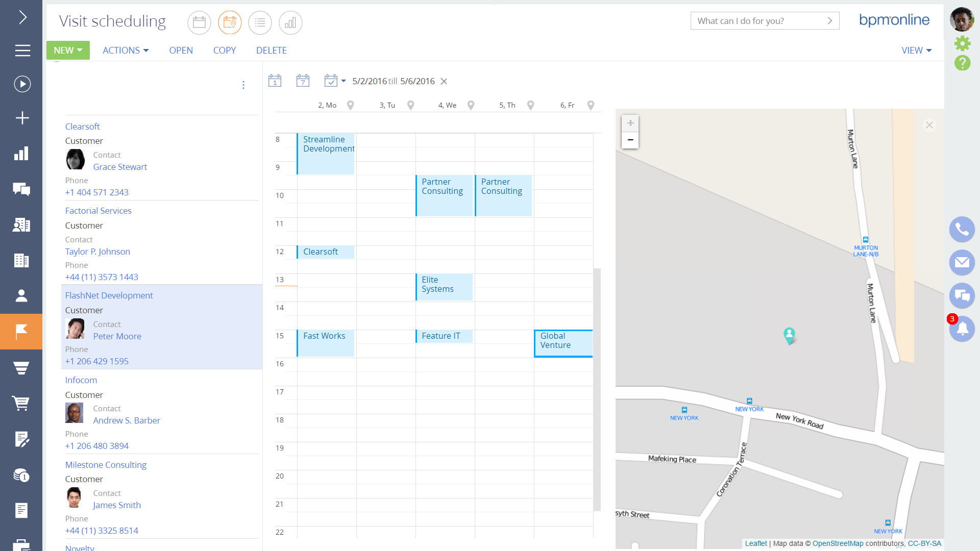This screenshot has height=551, width=980.
Task: Open the Factorial Services account link
Action: [98, 211]
